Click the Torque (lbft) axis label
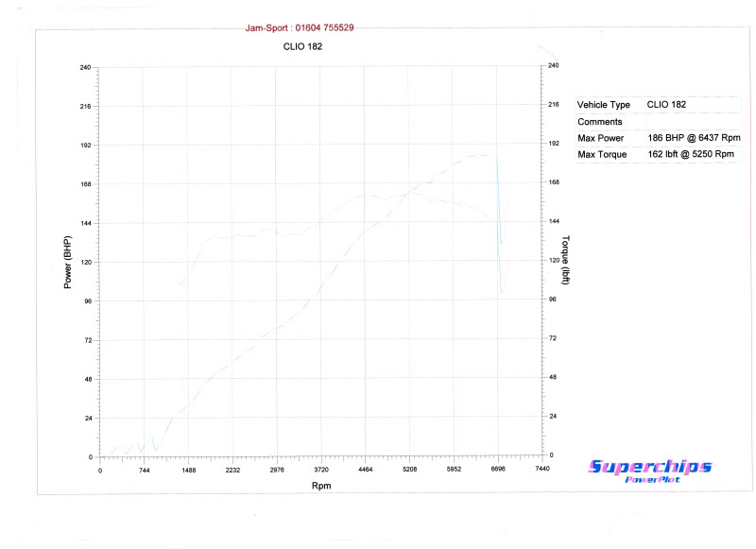 pos(566,260)
